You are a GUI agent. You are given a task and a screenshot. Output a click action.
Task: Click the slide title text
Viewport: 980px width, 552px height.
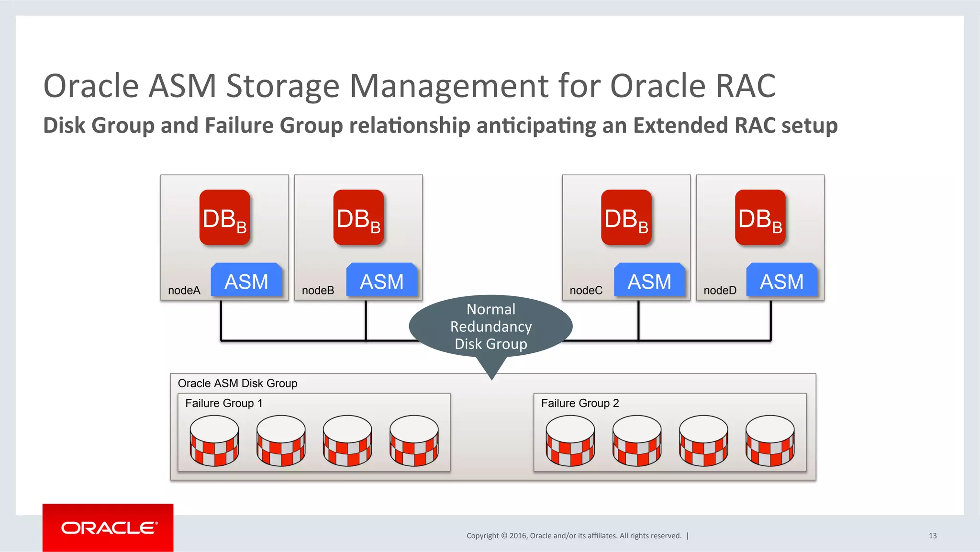click(409, 86)
